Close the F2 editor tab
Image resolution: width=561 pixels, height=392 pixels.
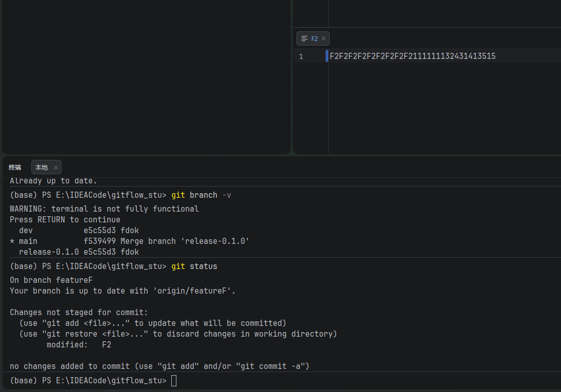tap(324, 38)
